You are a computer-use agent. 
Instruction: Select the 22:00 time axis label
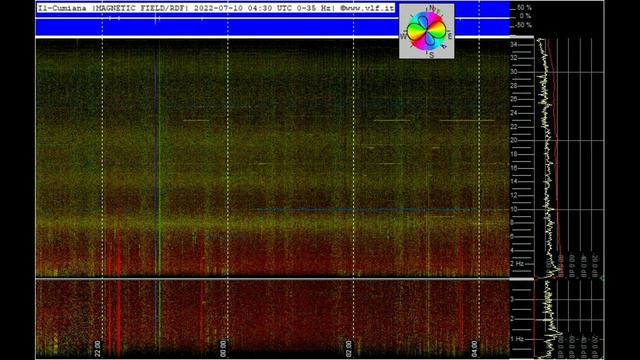click(98, 349)
